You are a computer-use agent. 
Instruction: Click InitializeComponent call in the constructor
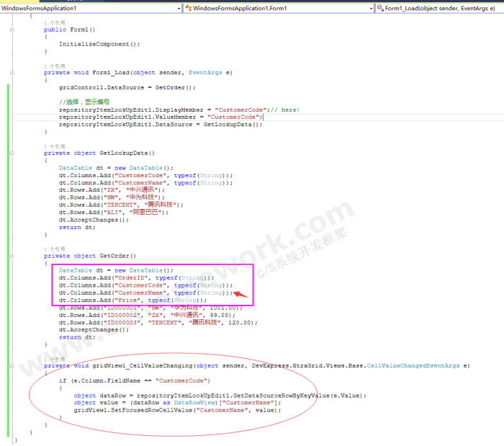96,44
